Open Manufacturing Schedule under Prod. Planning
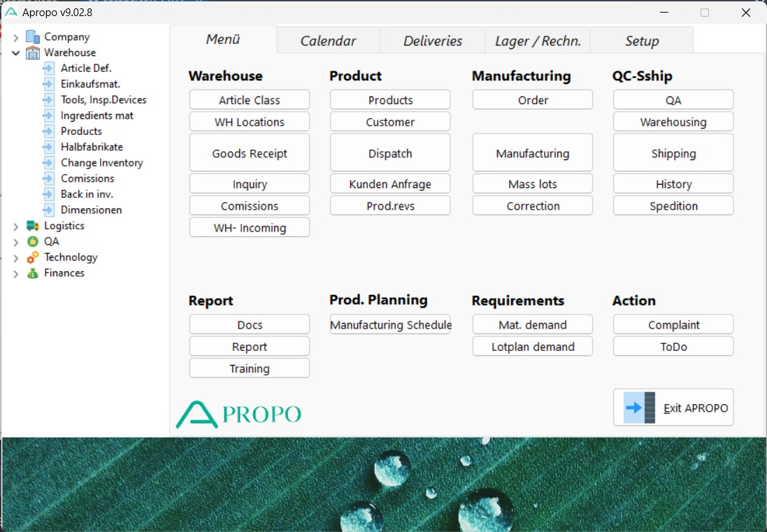 pyautogui.click(x=390, y=325)
